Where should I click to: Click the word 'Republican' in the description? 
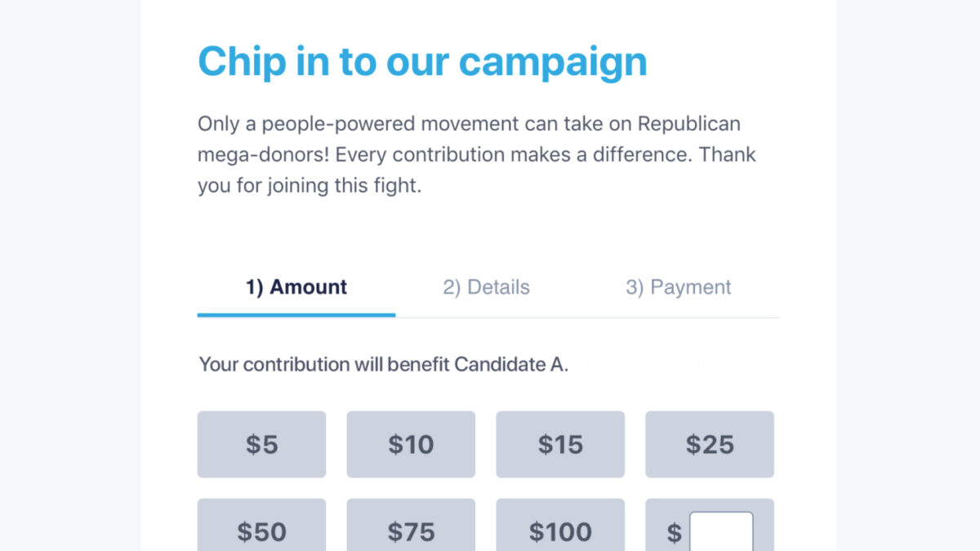coord(688,124)
